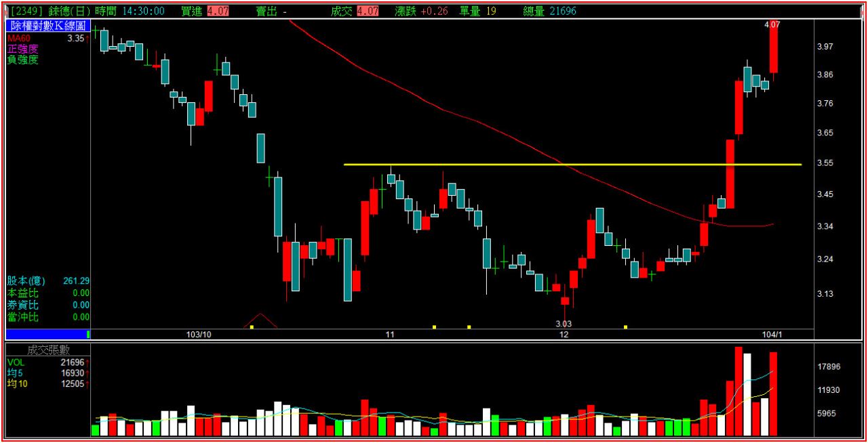The width and height of the screenshot is (868, 443).
Task: Toggle the 負強度 indicator legend
Action: pos(22,60)
